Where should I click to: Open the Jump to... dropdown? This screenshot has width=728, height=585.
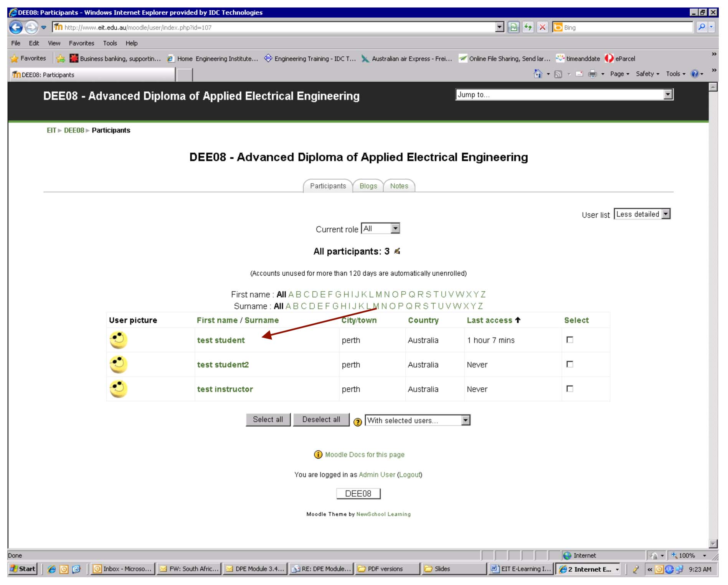pos(565,94)
